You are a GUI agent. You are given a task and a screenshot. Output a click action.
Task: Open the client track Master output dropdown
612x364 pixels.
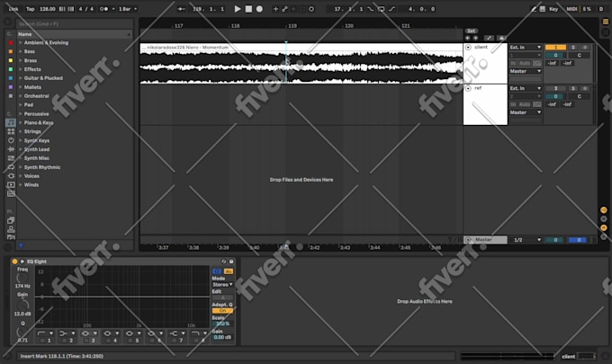click(526, 71)
